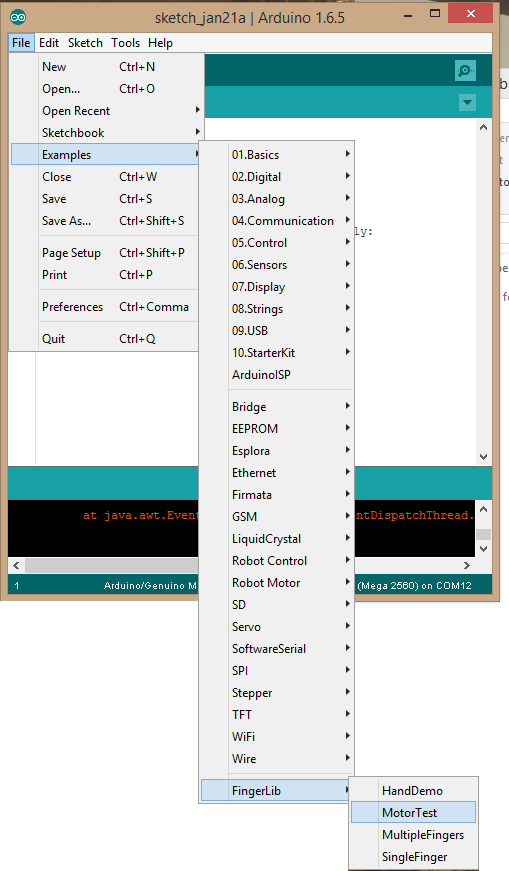Open the Bridge library examples
Image resolution: width=509 pixels, height=871 pixels.
277,407
